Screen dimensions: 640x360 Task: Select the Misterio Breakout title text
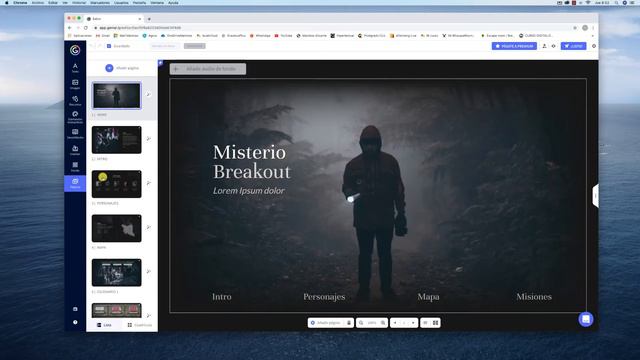click(x=251, y=162)
